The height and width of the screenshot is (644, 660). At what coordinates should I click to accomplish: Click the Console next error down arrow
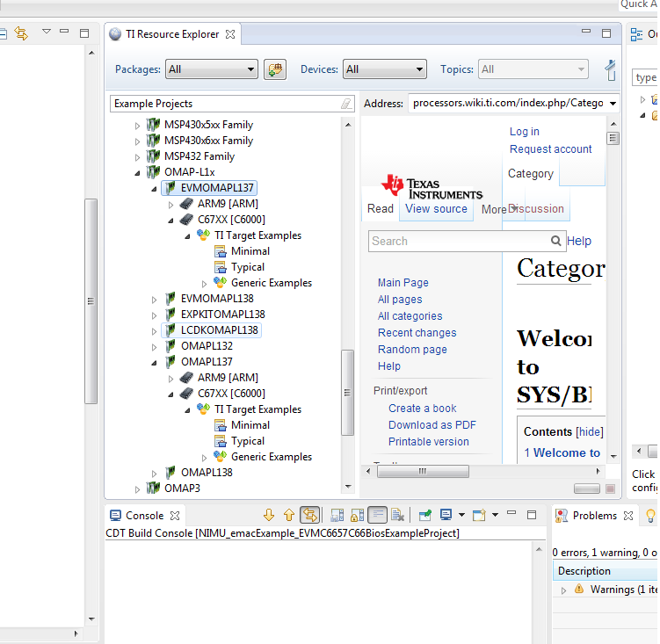click(269, 515)
